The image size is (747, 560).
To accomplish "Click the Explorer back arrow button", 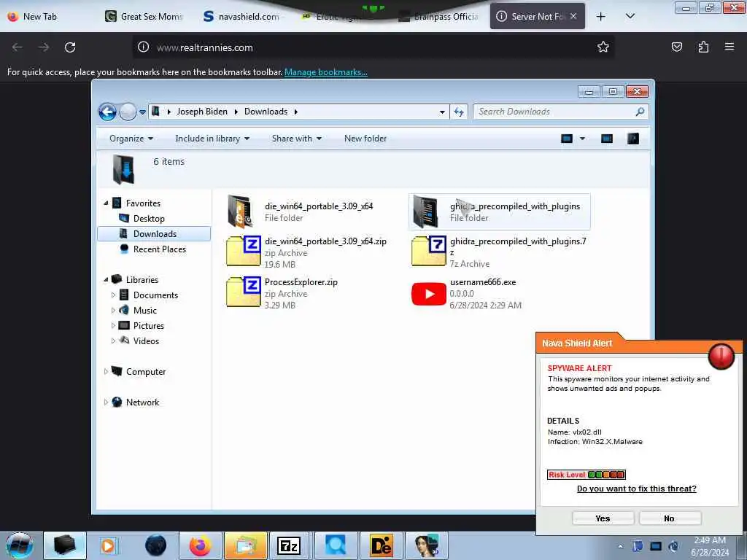I will pyautogui.click(x=107, y=112).
